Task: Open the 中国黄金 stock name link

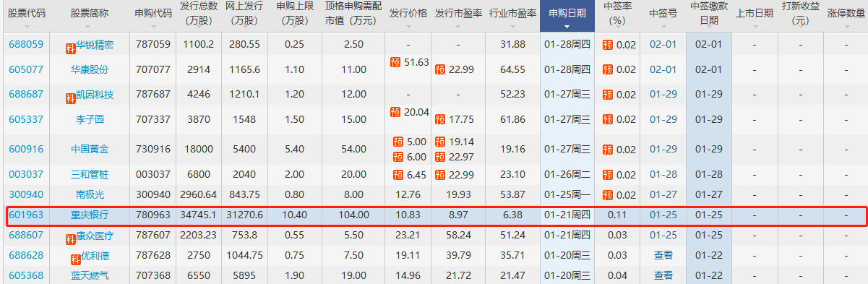Action: [x=90, y=150]
